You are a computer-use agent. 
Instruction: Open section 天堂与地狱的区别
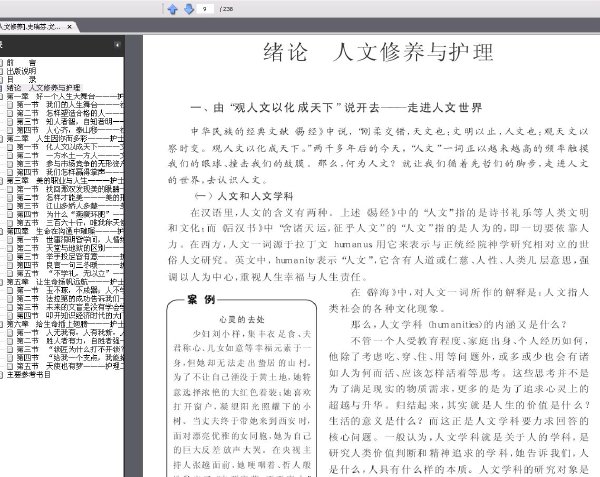pyautogui.click(x=70, y=248)
